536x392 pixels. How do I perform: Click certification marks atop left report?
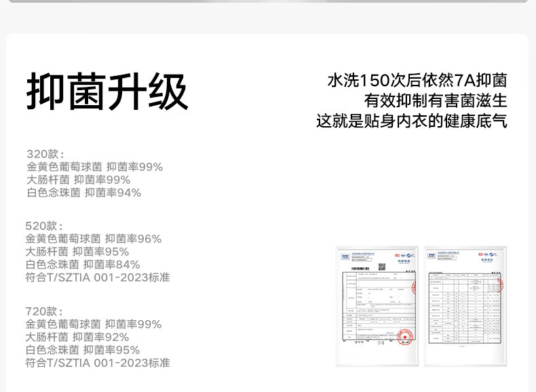pos(405,255)
